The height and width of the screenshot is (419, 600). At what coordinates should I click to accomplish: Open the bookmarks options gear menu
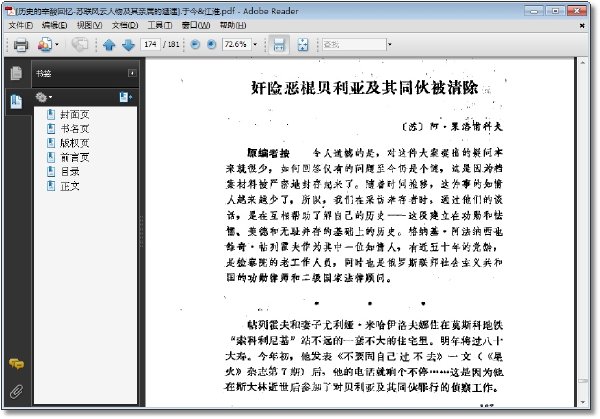point(44,97)
